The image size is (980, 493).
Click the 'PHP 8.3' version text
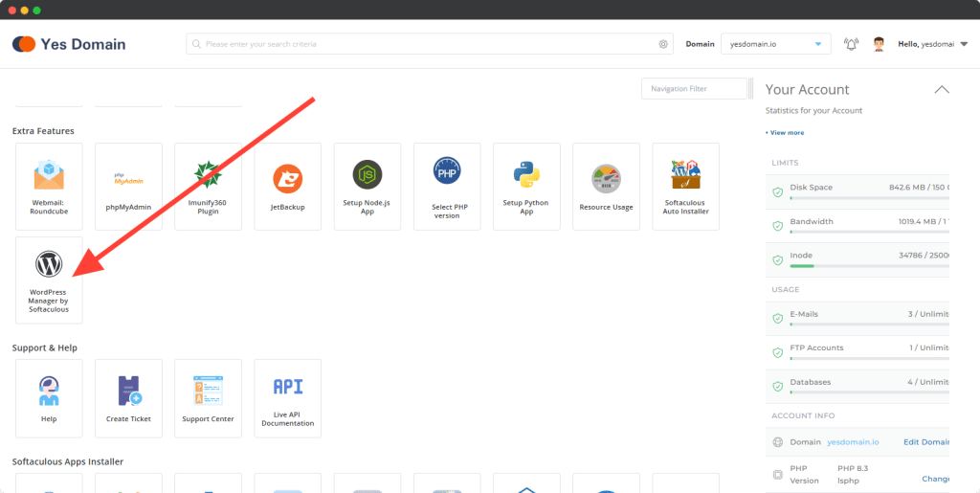[853, 468]
